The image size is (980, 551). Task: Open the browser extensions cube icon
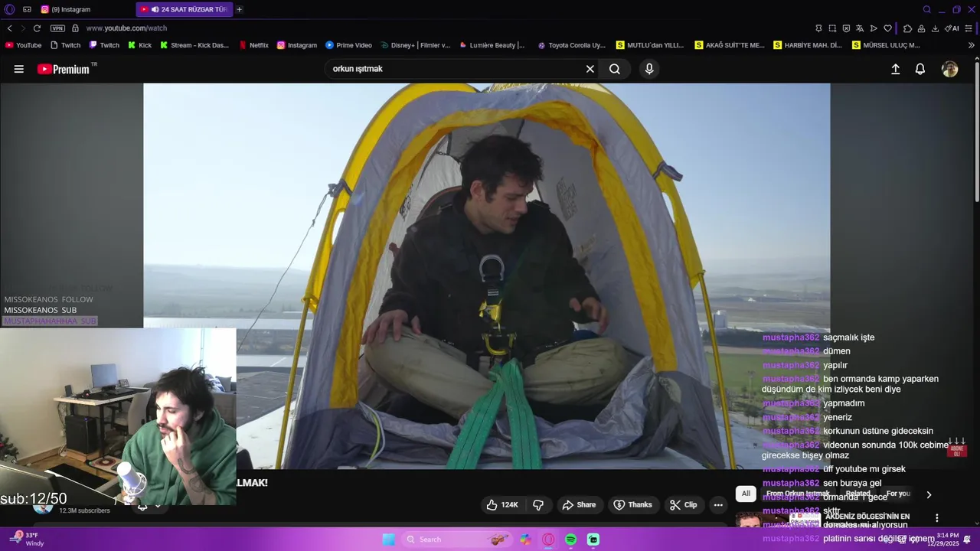907,28
